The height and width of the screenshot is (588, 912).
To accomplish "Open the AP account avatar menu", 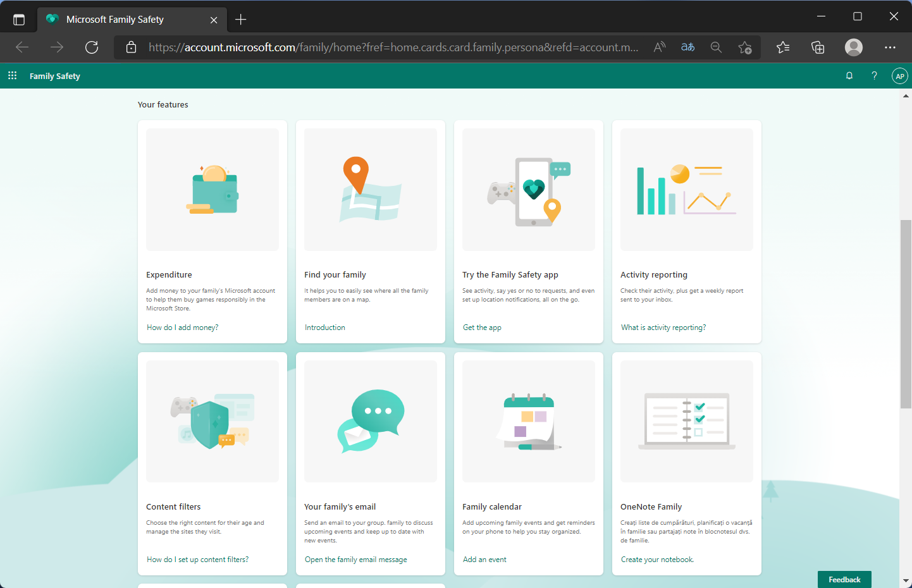I will point(899,76).
